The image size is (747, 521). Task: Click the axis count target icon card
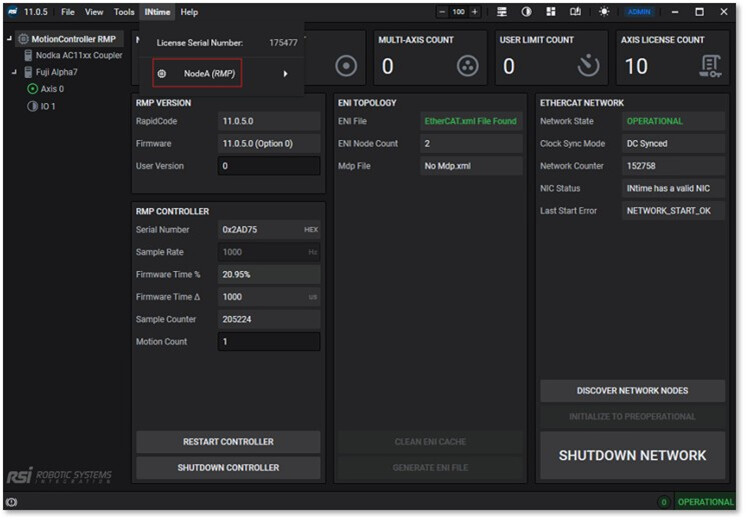pyautogui.click(x=346, y=66)
